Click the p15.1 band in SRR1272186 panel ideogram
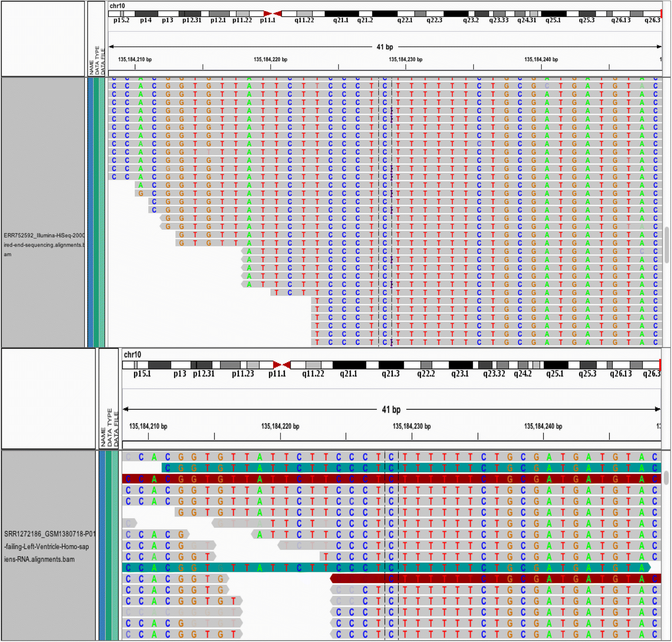The height and width of the screenshot is (642, 672). pyautogui.click(x=142, y=373)
